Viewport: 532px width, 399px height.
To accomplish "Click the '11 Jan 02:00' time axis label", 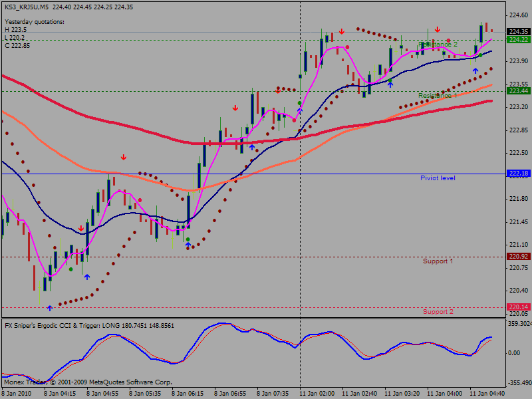I will click(317, 394).
